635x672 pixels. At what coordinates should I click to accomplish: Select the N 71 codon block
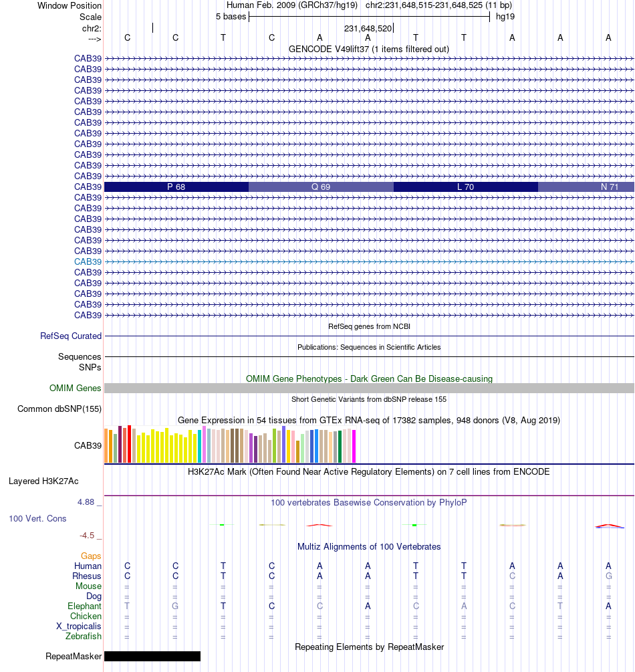coord(586,187)
